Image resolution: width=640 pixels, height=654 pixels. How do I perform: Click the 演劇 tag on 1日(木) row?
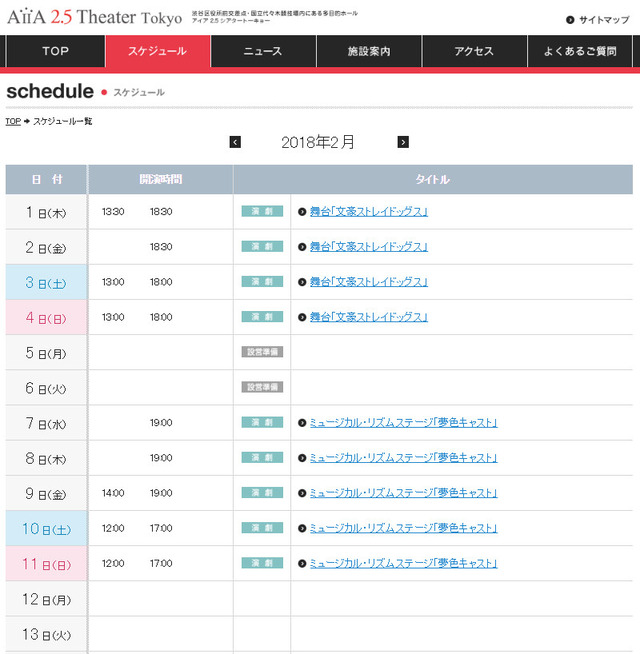click(x=262, y=211)
